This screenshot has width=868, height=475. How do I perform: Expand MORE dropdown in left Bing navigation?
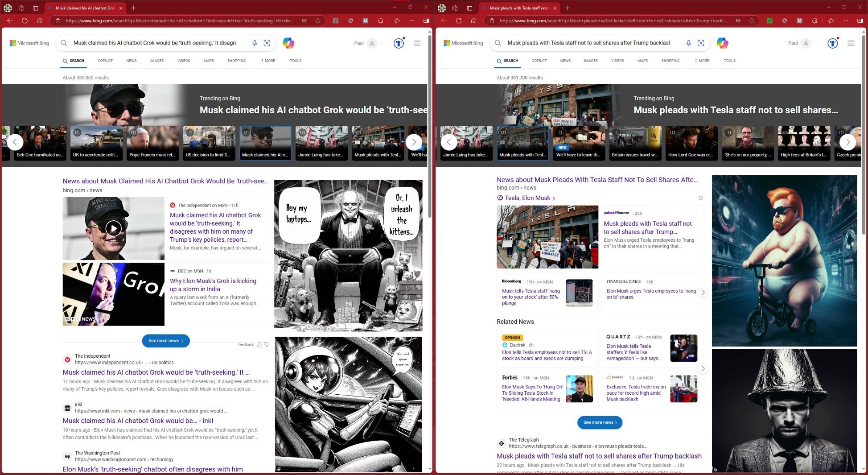coord(268,61)
